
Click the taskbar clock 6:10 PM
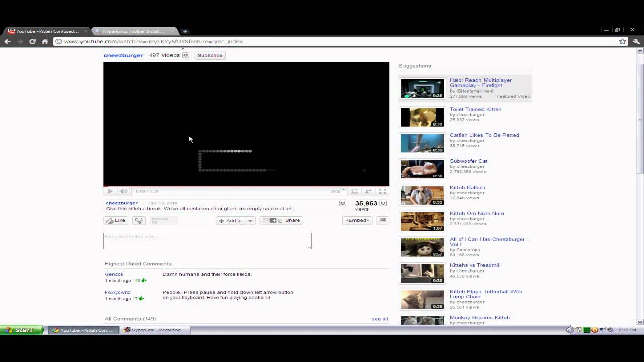627,330
